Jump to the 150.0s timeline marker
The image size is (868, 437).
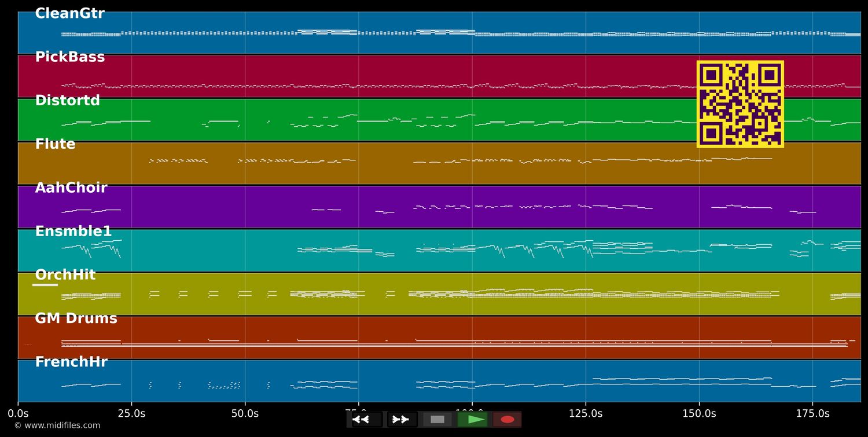699,414
